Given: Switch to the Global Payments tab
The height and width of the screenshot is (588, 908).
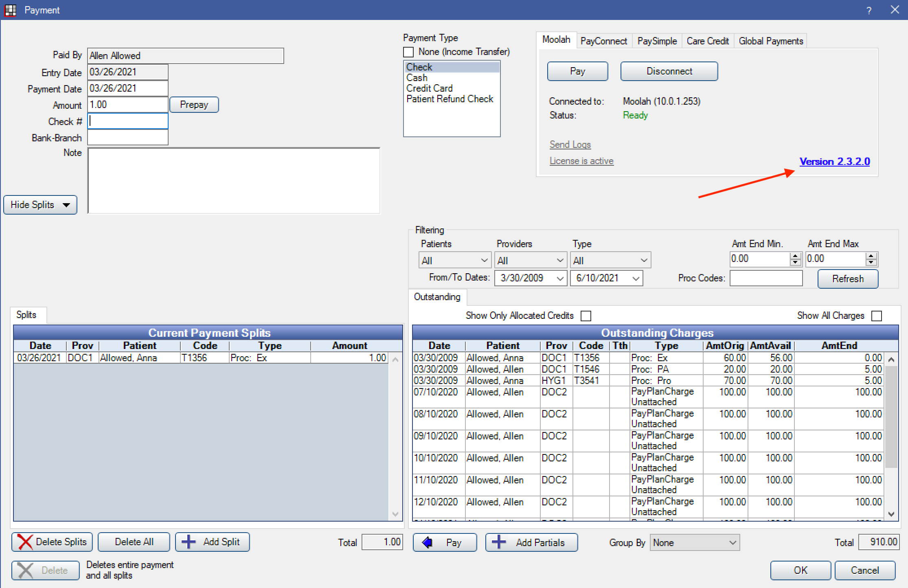Looking at the screenshot, I should coord(771,41).
